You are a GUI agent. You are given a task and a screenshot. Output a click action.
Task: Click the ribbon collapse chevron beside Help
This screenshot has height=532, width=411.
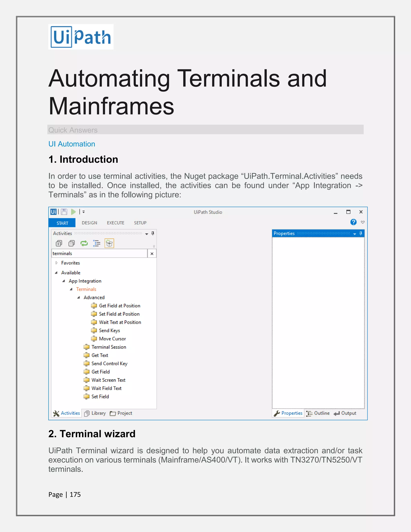pyautogui.click(x=363, y=222)
